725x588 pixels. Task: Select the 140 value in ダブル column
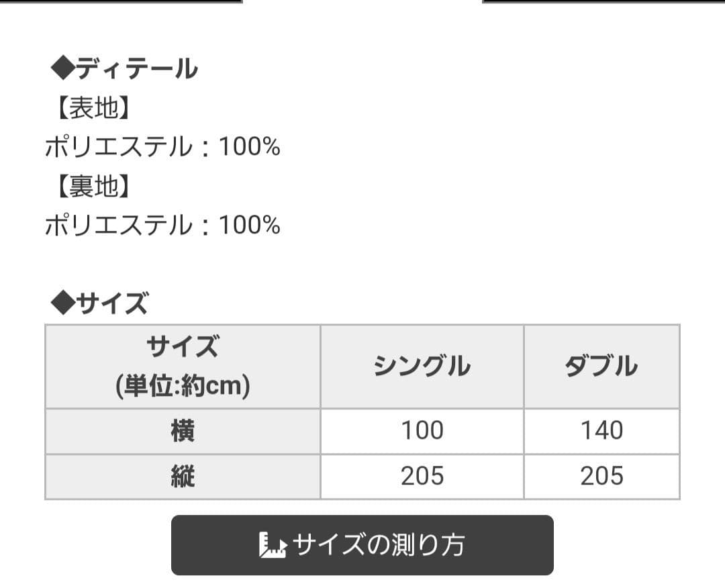click(x=601, y=430)
